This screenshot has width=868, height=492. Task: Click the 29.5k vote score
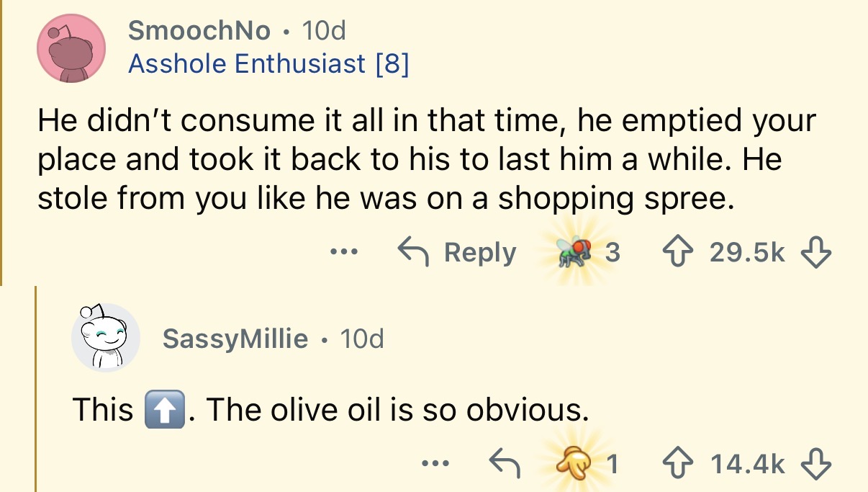coord(746,253)
